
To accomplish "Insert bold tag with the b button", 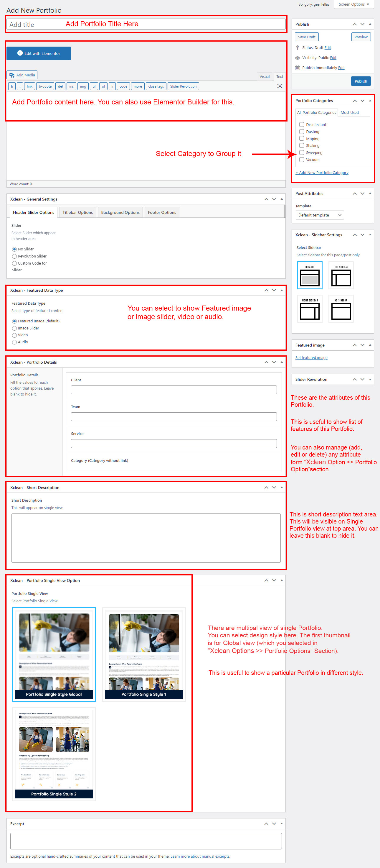I will click(12, 86).
